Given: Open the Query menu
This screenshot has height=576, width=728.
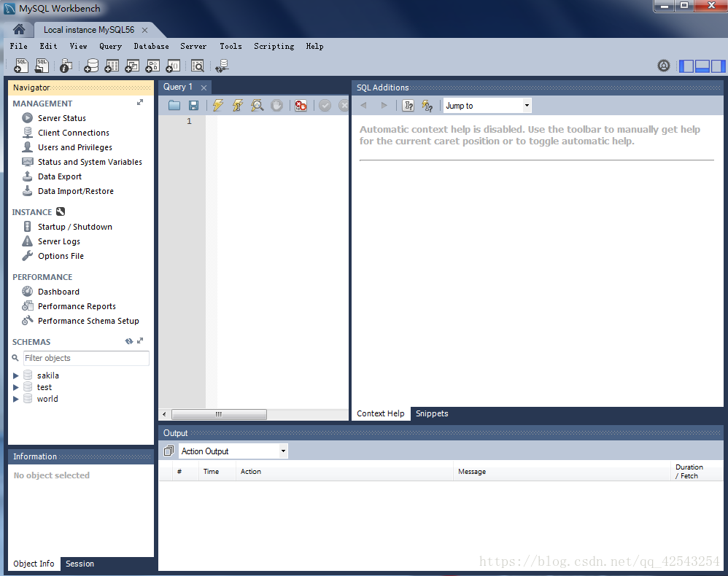Looking at the screenshot, I should tap(110, 46).
